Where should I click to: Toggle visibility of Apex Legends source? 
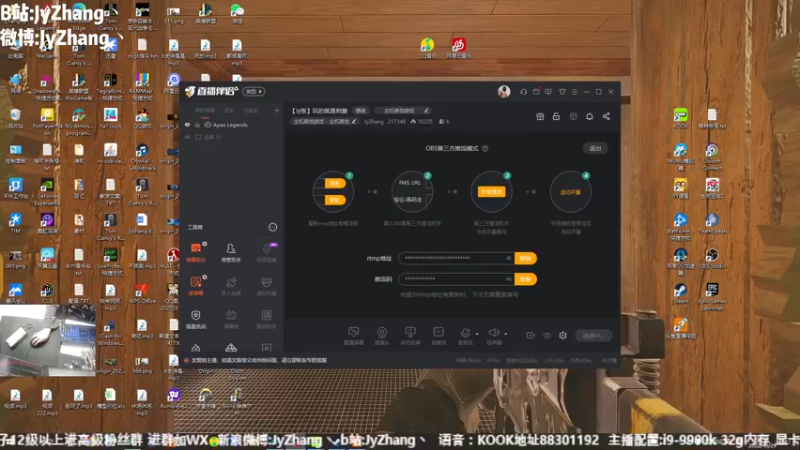(187, 125)
